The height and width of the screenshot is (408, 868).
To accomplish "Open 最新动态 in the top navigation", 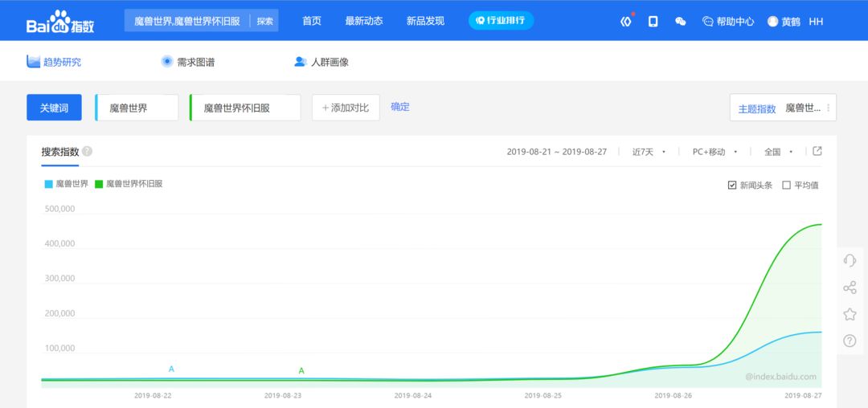I will [x=364, y=22].
